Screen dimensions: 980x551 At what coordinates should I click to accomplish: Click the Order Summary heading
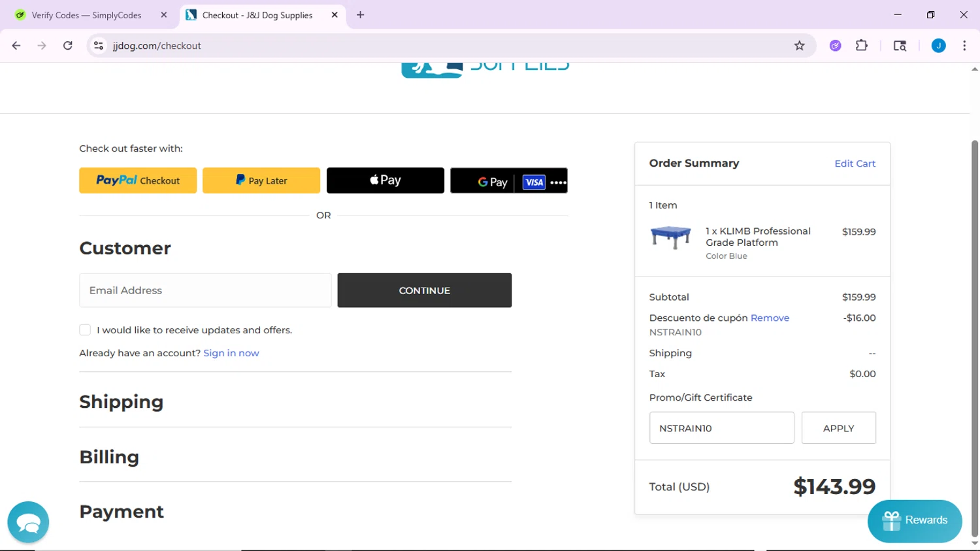pyautogui.click(x=694, y=163)
